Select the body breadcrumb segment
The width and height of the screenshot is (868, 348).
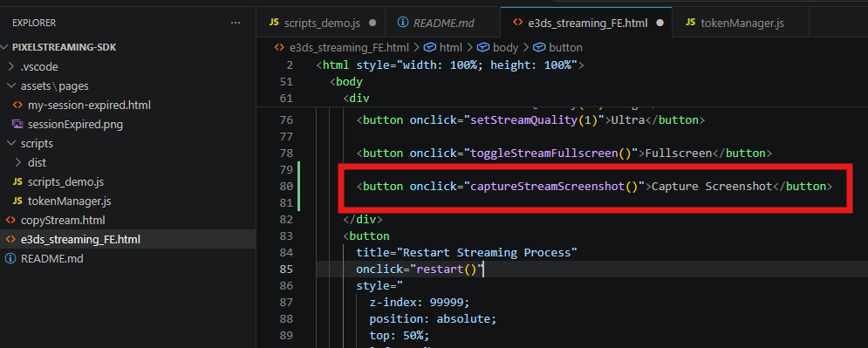(x=505, y=48)
